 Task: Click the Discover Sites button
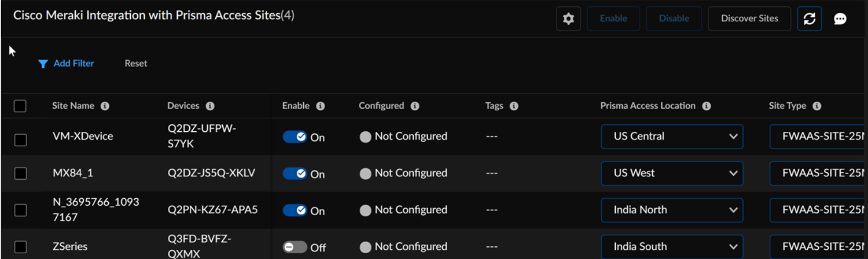(749, 18)
